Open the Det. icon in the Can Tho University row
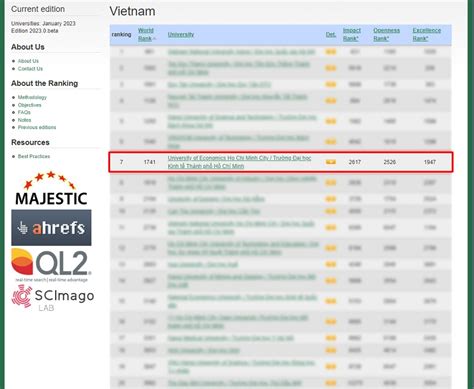 coord(331,211)
